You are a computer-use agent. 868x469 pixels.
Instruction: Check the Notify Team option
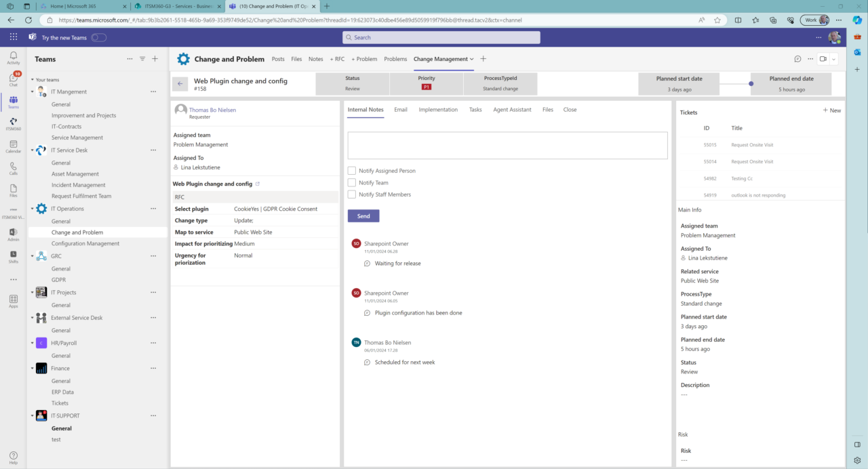[x=351, y=182]
